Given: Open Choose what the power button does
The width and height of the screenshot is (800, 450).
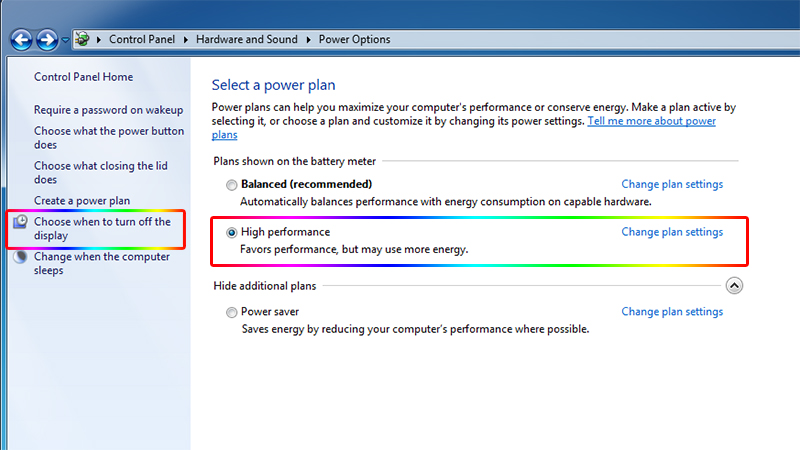Looking at the screenshot, I should click(109, 138).
